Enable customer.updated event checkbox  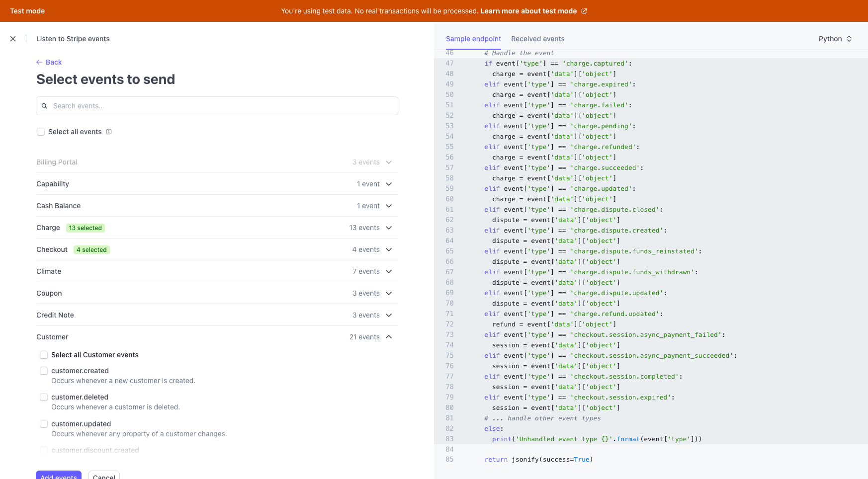(44, 424)
